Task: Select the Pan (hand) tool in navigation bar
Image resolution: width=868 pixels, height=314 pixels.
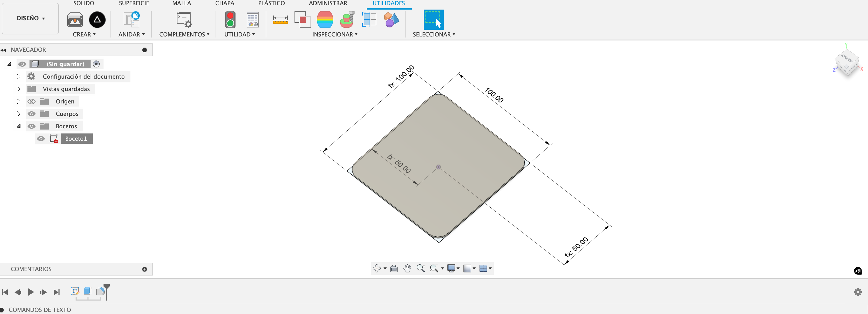Action: [407, 268]
